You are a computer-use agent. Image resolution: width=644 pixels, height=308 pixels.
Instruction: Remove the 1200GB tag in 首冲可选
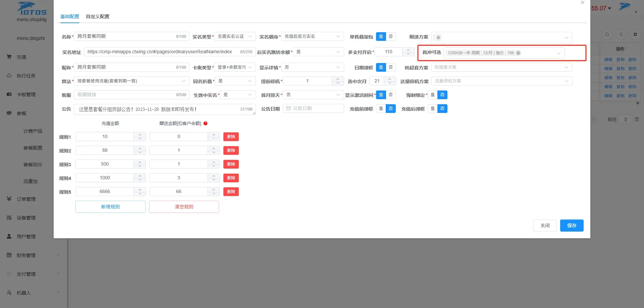(x=518, y=53)
